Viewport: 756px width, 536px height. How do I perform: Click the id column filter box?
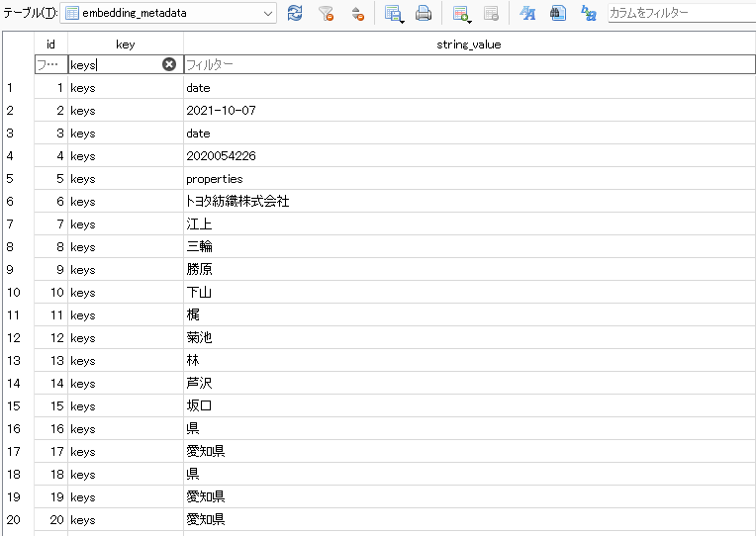tap(51, 64)
